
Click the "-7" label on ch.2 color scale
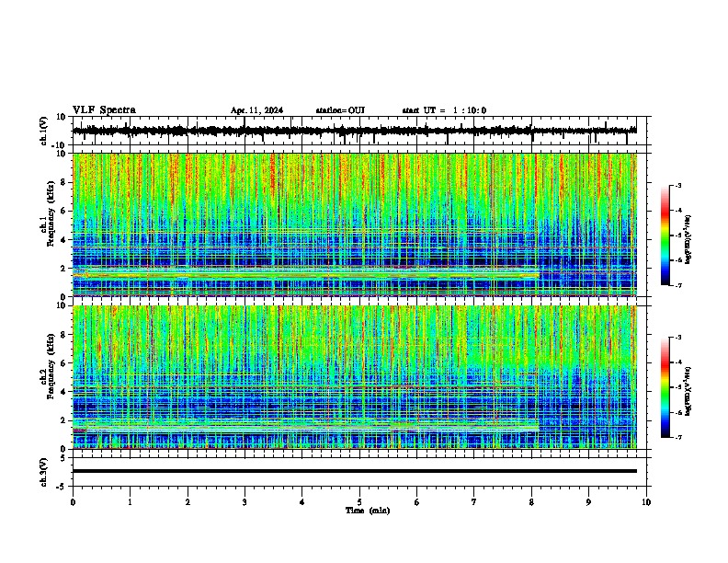tap(677, 437)
